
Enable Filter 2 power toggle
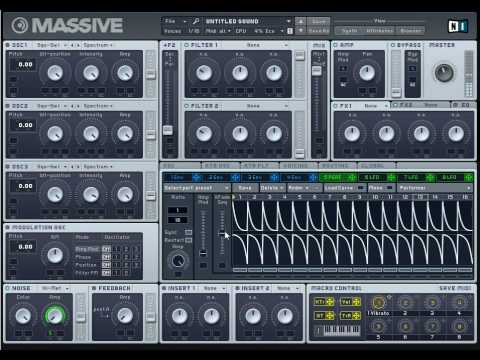(x=186, y=106)
